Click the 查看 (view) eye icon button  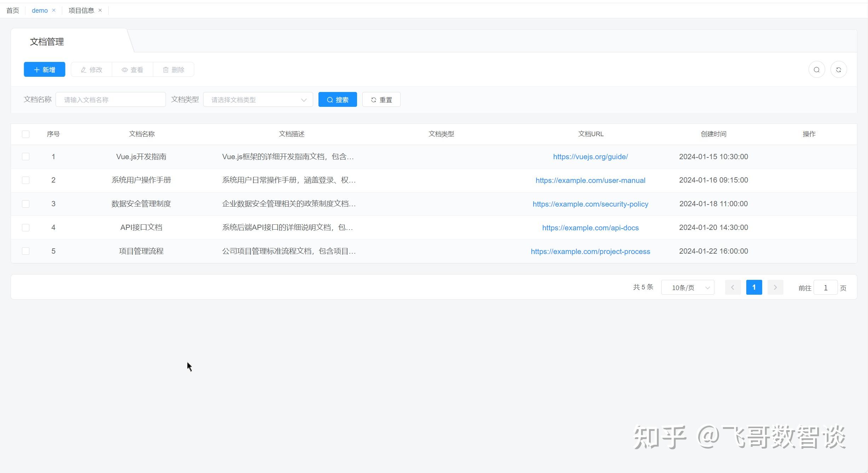132,69
